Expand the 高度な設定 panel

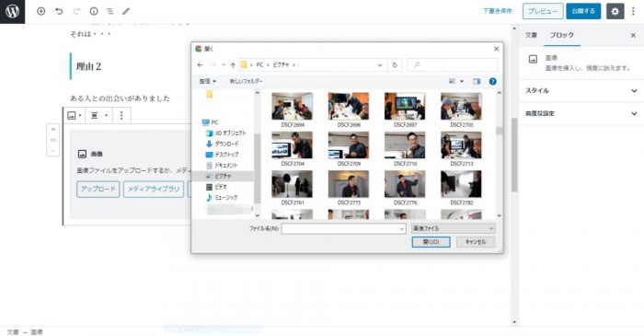click(581, 113)
